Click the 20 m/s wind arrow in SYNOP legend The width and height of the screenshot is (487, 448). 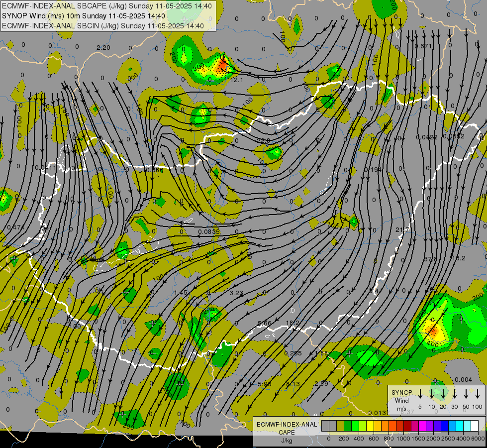[443, 394]
